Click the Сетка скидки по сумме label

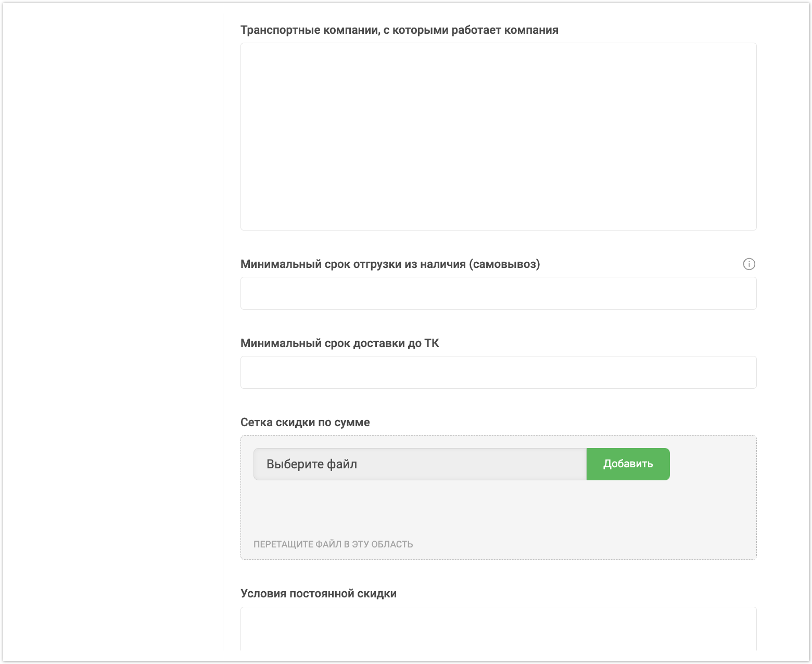coord(305,423)
